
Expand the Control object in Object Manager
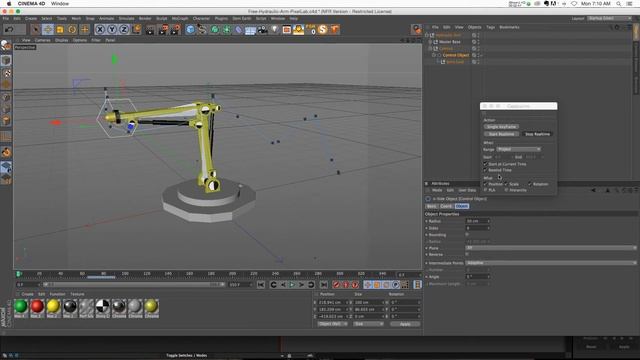pos(430,48)
